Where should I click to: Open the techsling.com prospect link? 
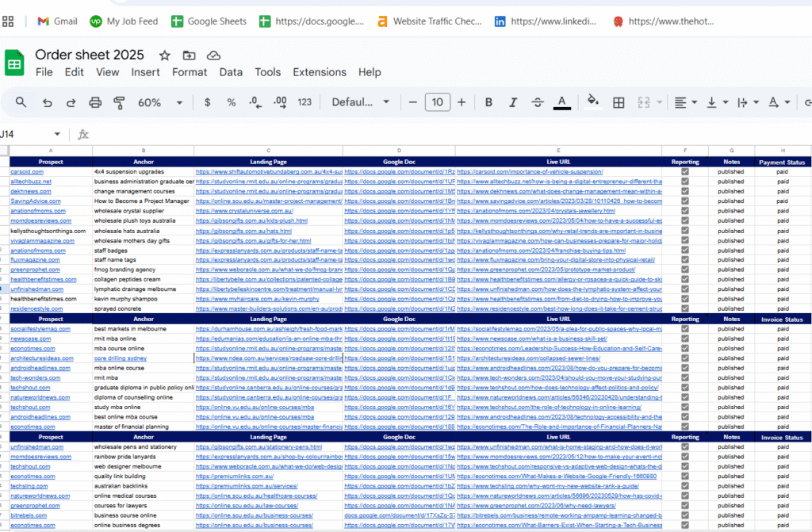tap(29, 487)
